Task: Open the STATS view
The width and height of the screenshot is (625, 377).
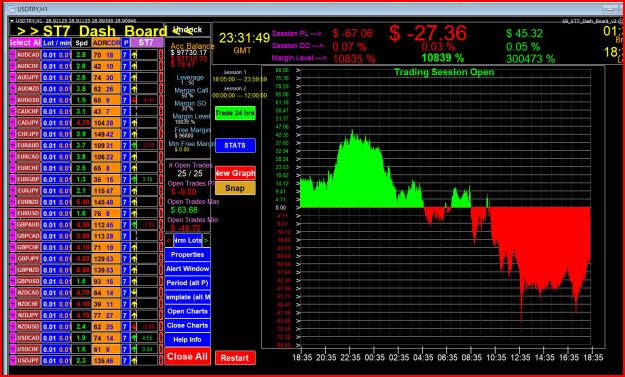Action: [235, 145]
